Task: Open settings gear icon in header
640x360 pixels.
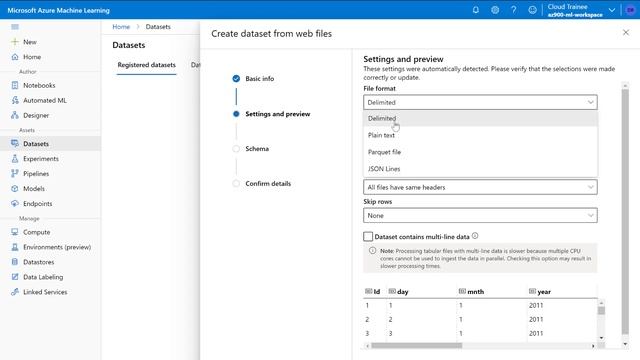Action: coord(495,10)
